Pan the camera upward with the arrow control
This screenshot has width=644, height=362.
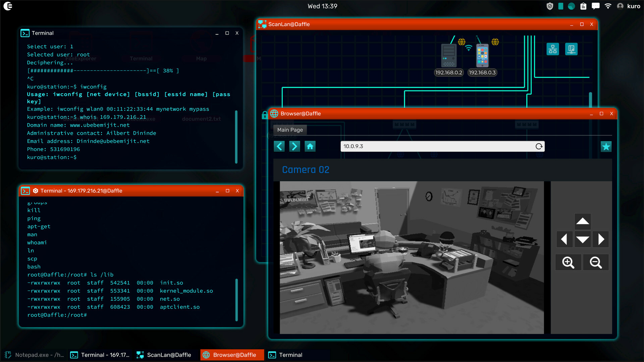point(583,221)
